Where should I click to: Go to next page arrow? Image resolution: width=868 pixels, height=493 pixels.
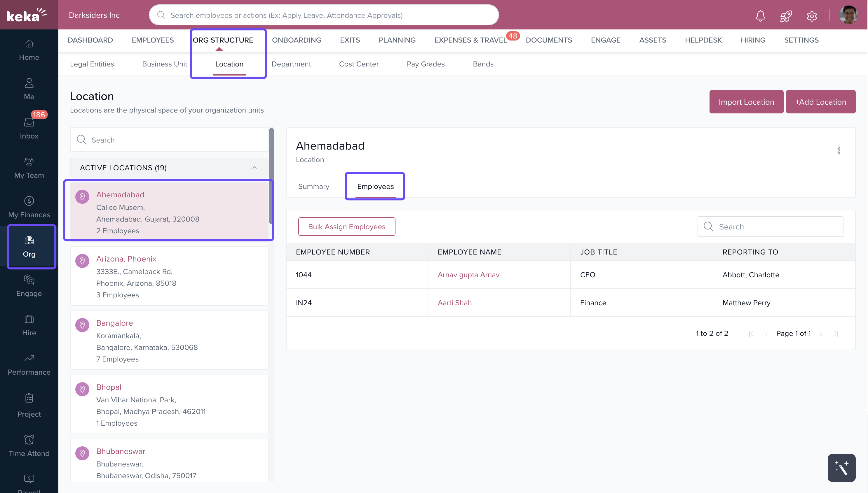coord(820,334)
